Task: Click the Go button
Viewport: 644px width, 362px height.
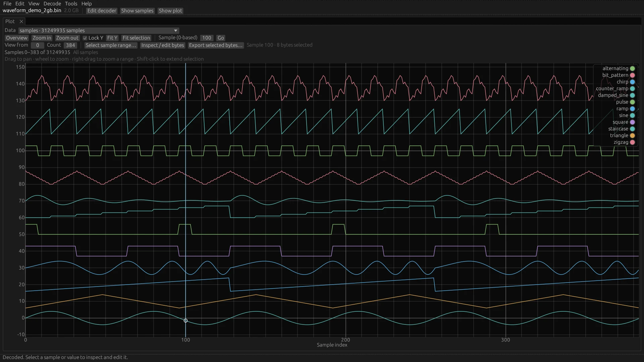Action: [x=221, y=38]
